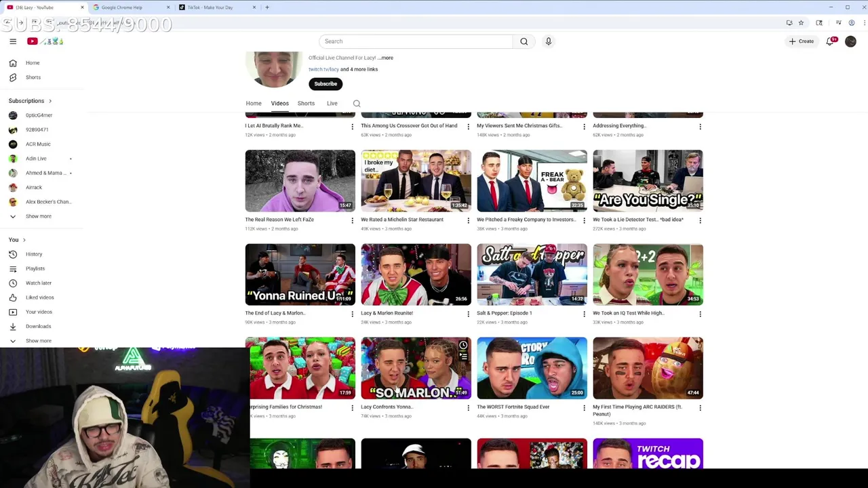Open Home in the sidebar
868x488 pixels.
(x=33, y=63)
